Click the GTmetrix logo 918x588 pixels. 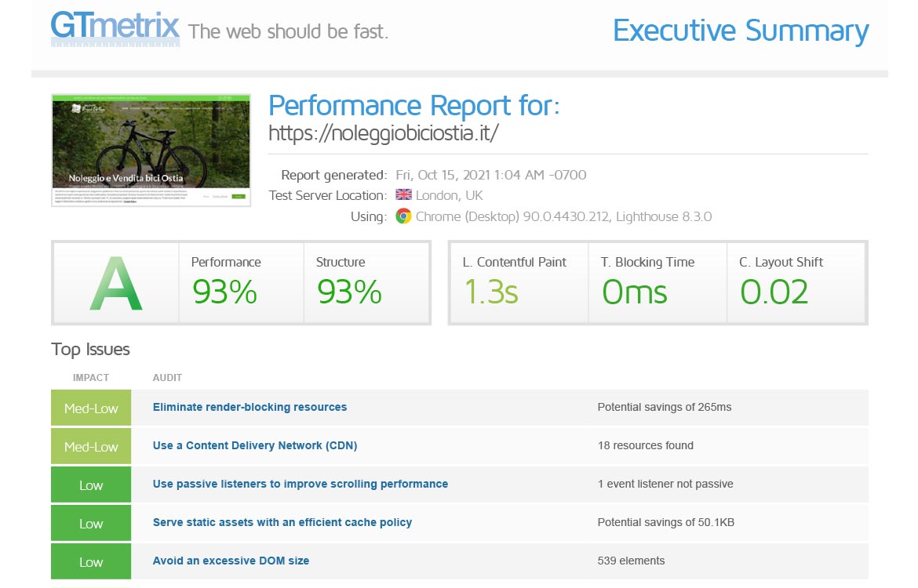pyautogui.click(x=115, y=28)
